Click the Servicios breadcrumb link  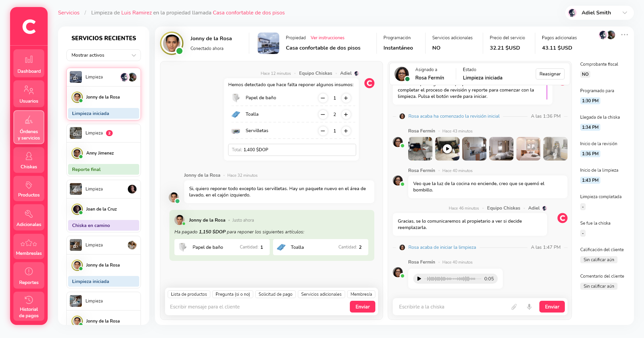click(x=69, y=13)
